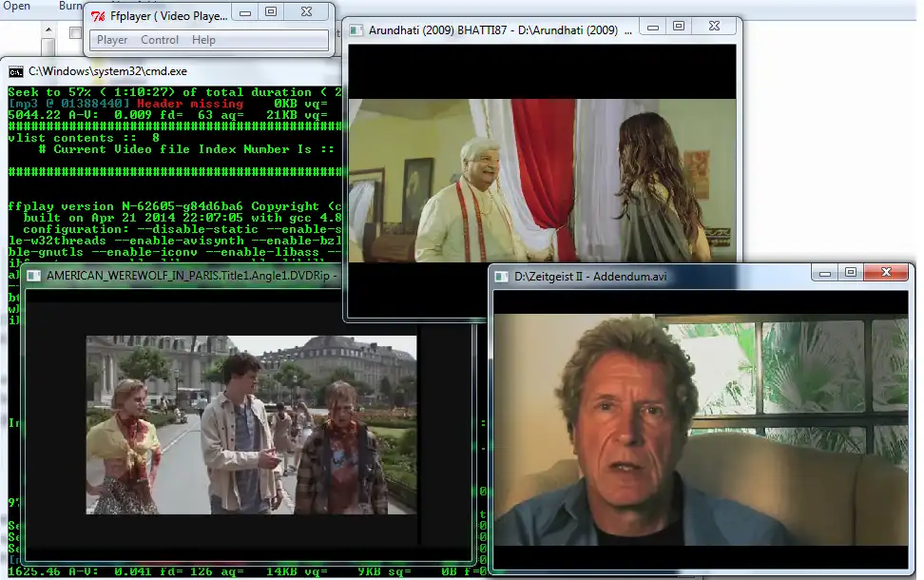Click the D:\Zeitgeist II - Addendum.avi title

(x=590, y=277)
